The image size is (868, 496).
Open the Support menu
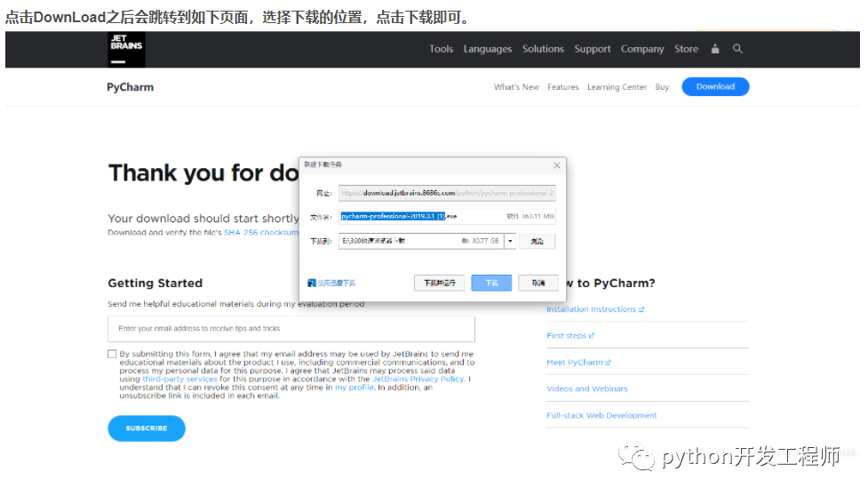pyautogui.click(x=593, y=49)
